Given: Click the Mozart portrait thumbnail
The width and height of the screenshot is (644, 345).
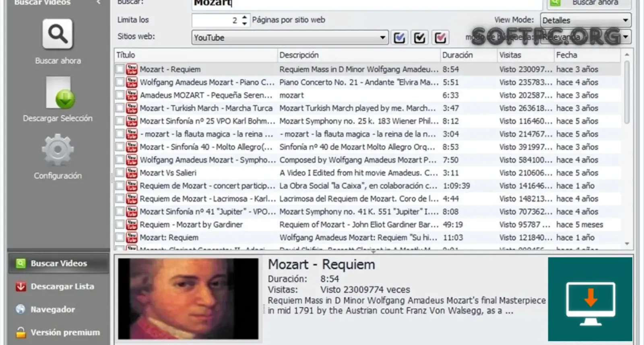Looking at the screenshot, I should coord(188,299).
